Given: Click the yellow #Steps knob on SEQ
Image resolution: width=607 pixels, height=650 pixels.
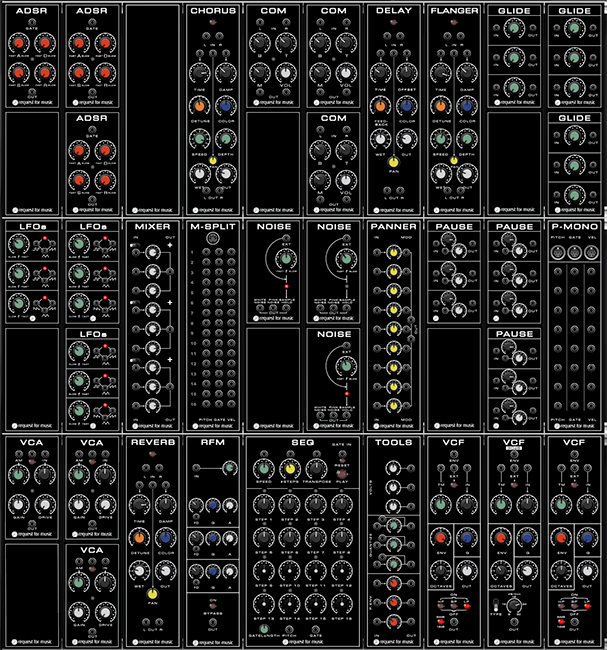Looking at the screenshot, I should [290, 467].
